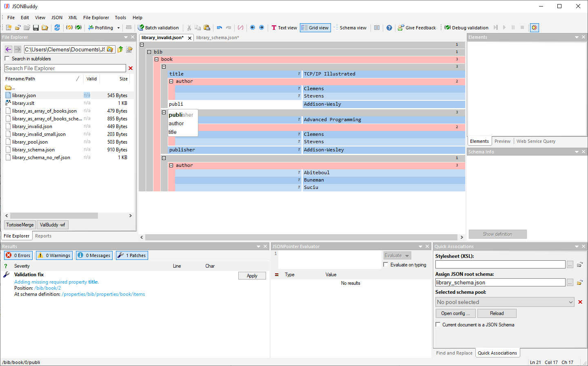Toggle the 0 Messages filter
This screenshot has width=588, height=366.
click(x=94, y=255)
